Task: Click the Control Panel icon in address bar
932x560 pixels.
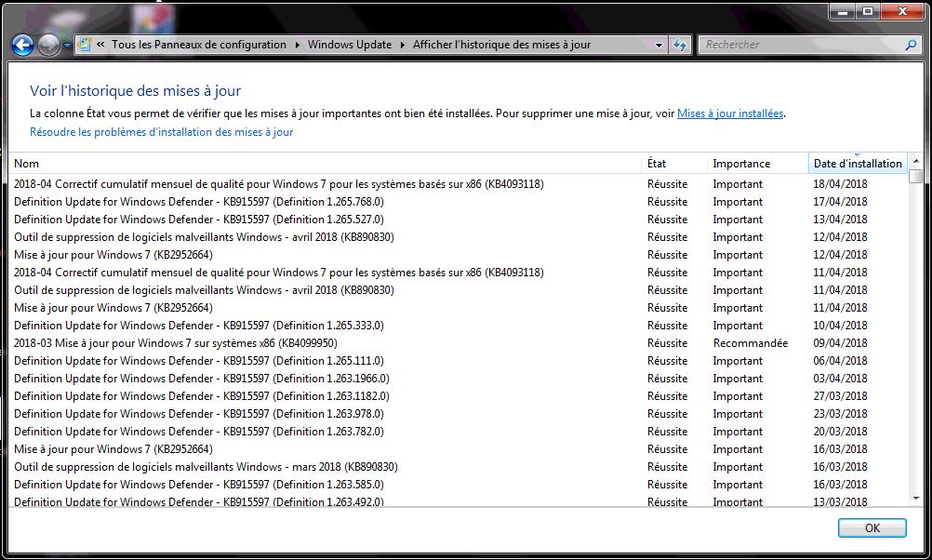Action: point(85,45)
